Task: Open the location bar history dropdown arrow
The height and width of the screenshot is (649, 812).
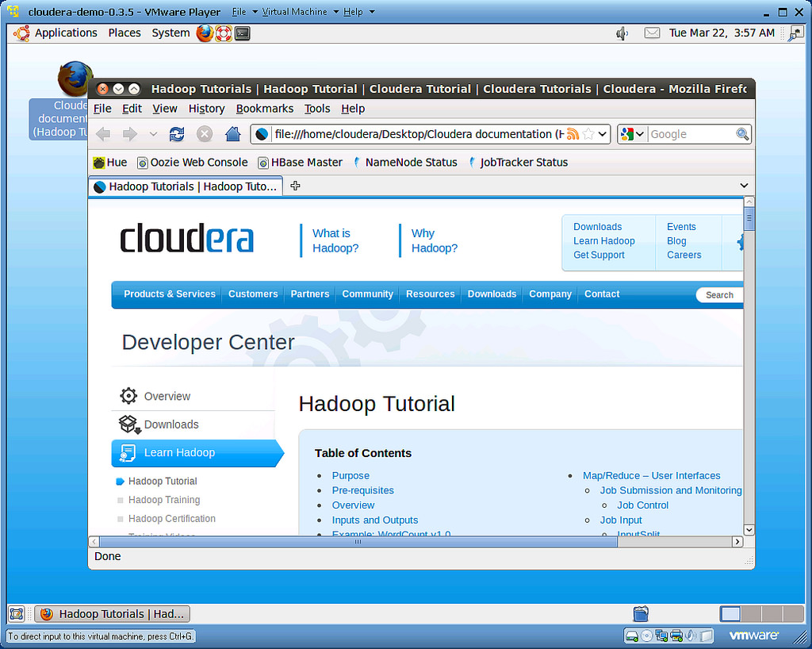Action: point(601,133)
